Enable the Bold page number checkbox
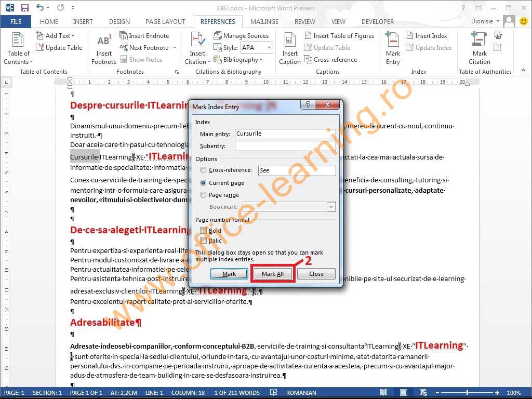Screen dimensions: 532x399 (x=203, y=230)
